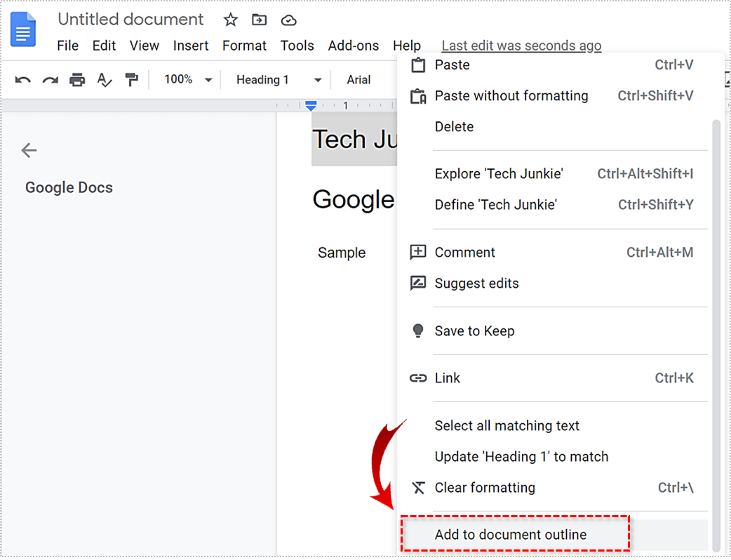Place cursor in the Sample text line
Screen dimensions: 731x560
point(342,253)
